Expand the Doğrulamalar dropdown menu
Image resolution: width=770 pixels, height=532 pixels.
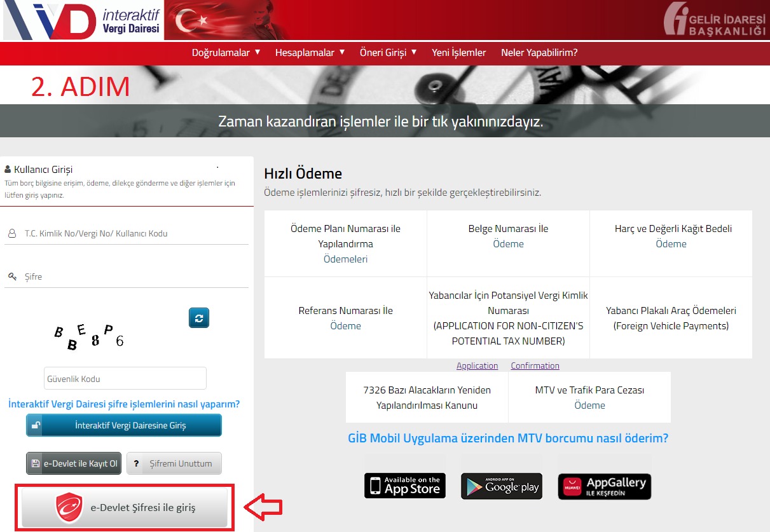click(226, 53)
